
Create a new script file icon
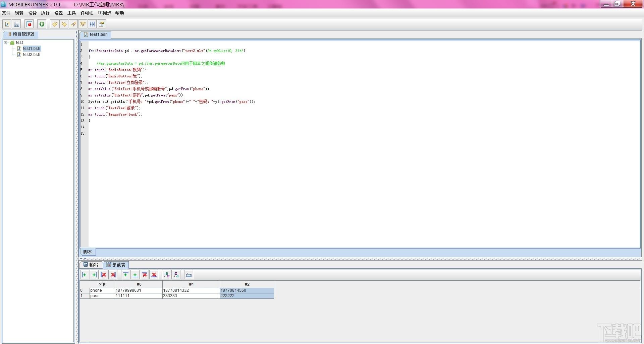click(x=7, y=24)
